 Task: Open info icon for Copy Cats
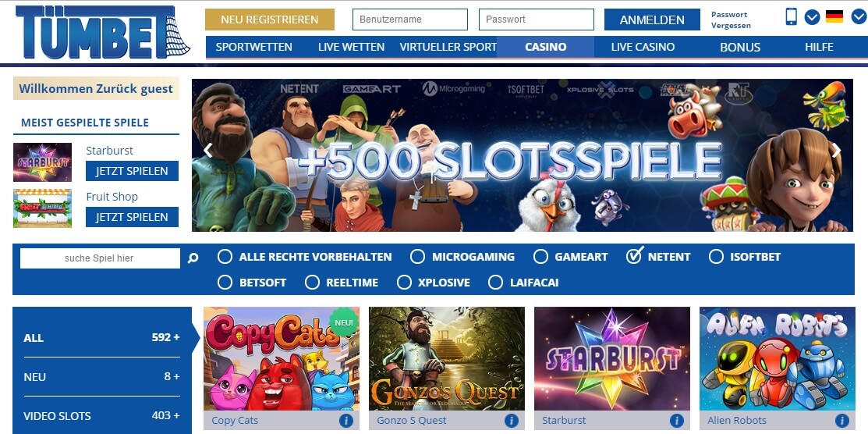pyautogui.click(x=346, y=420)
